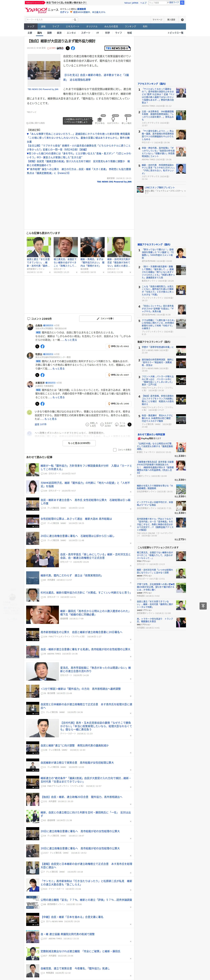This screenshot has height=980, width=210.
Task: Select the ライブ tab in the blue nav bar
Action: 56,26
